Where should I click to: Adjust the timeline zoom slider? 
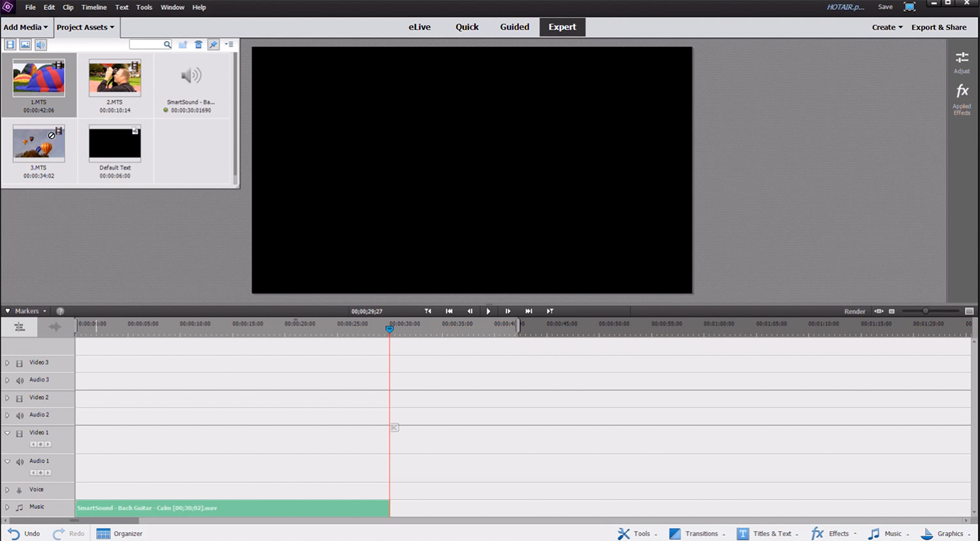925,311
